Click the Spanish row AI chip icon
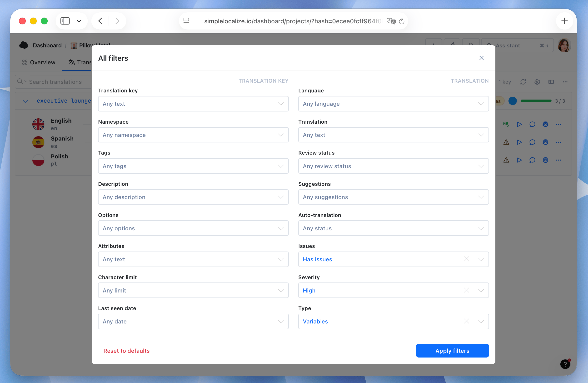The image size is (588, 383). tap(545, 142)
